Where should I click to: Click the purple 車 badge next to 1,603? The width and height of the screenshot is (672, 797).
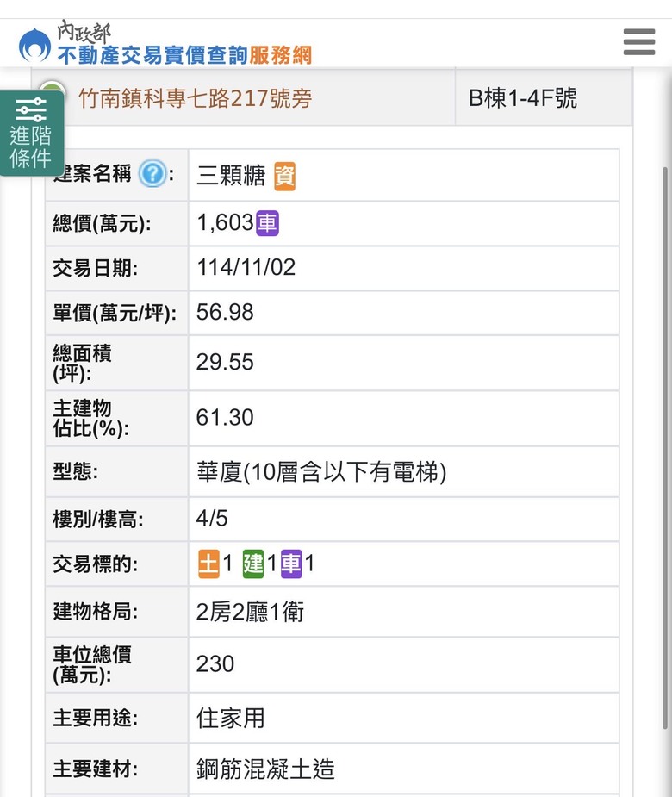(267, 223)
